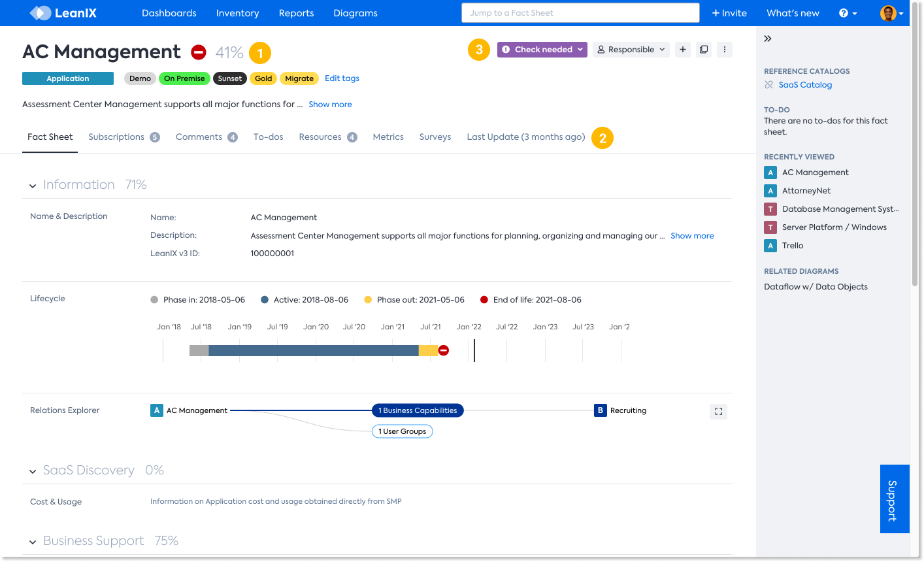Open the Inventory menu

click(x=237, y=13)
